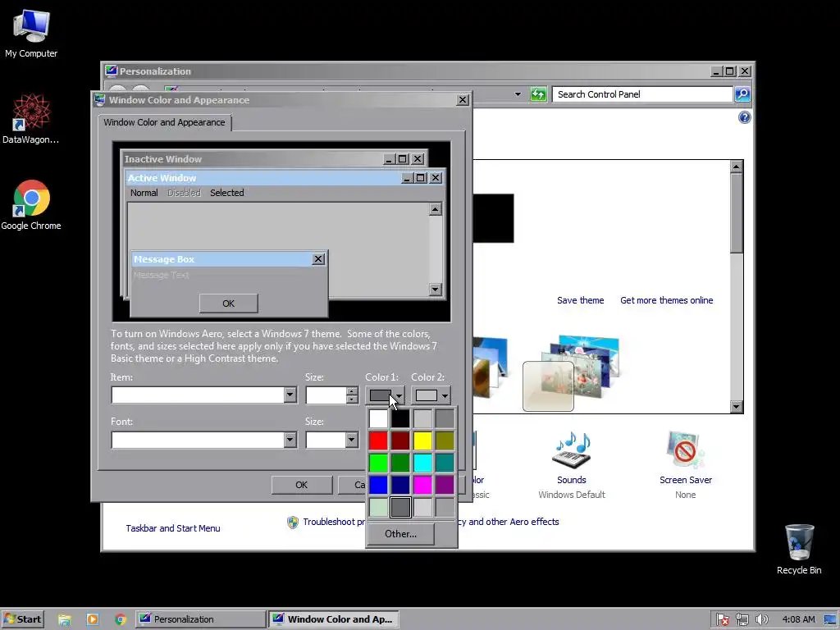The width and height of the screenshot is (840, 630).
Task: Click the Save theme link
Action: 580,300
